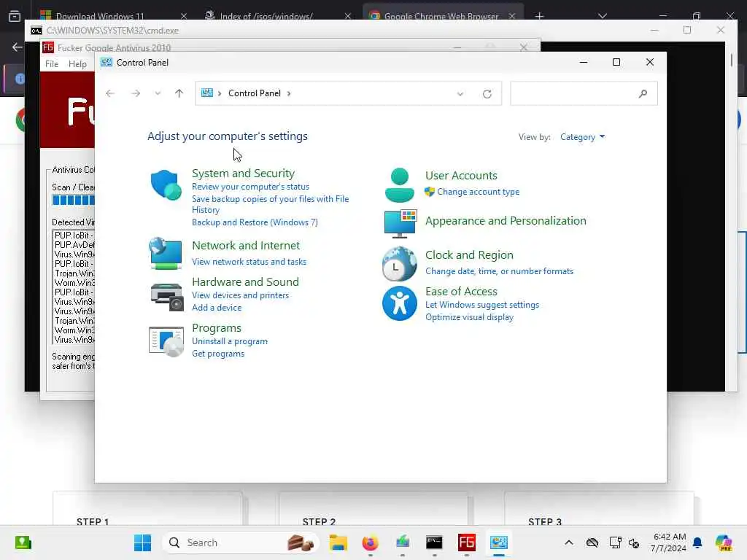This screenshot has width=747, height=560.
Task: Click the Copilot preview icon in taskbar
Action: [724, 542]
